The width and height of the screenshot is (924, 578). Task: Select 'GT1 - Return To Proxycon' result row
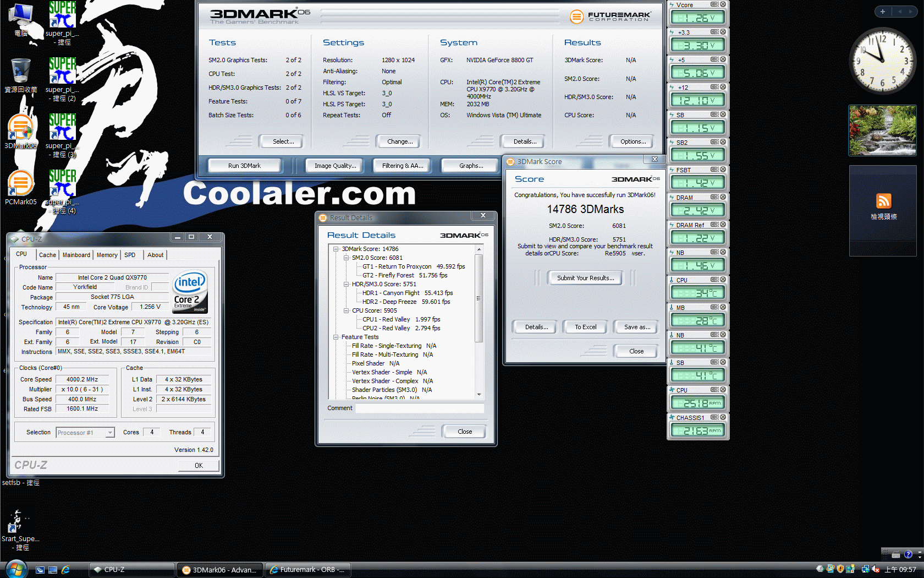tap(414, 266)
